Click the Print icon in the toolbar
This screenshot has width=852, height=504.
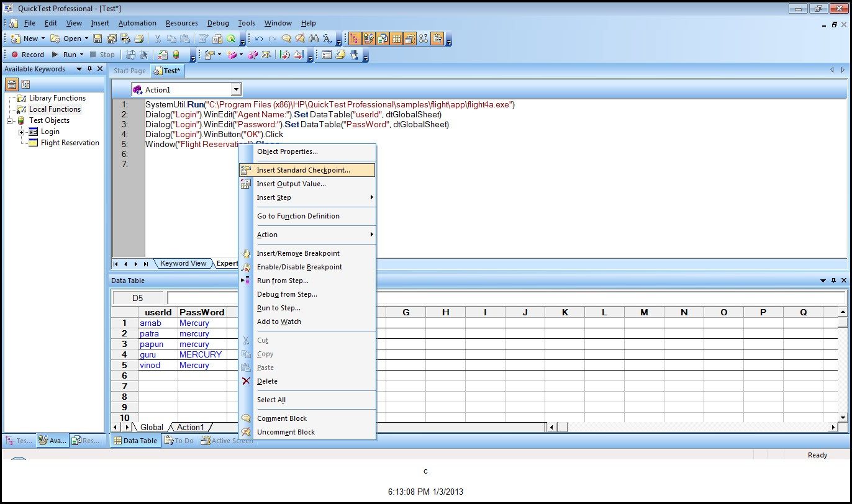(138, 38)
